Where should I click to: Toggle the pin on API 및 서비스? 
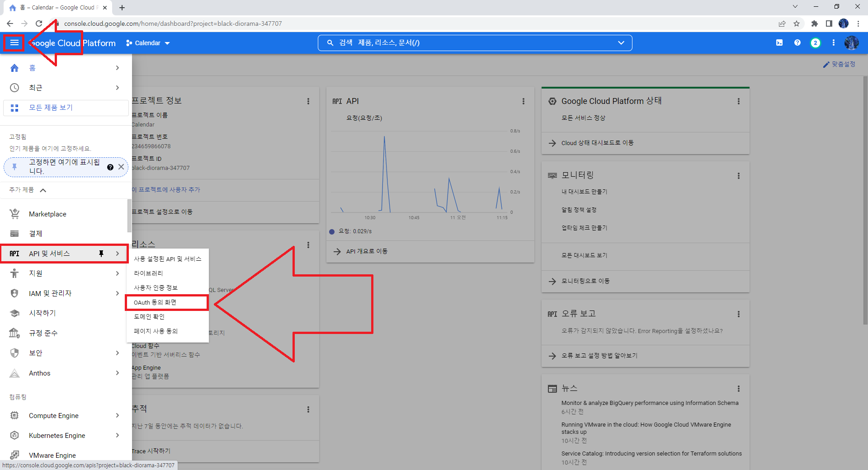tap(101, 254)
